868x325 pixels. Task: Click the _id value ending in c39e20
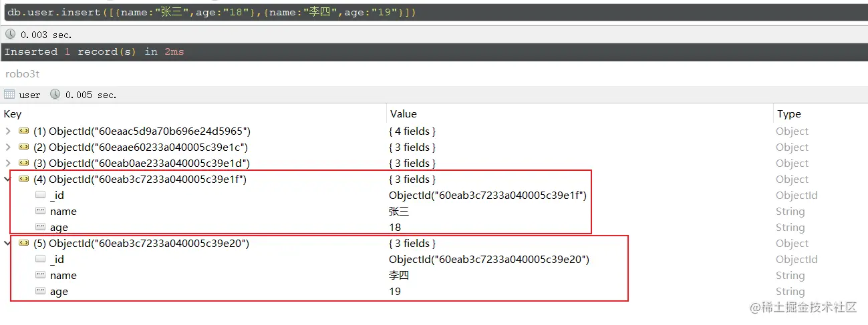point(489,260)
